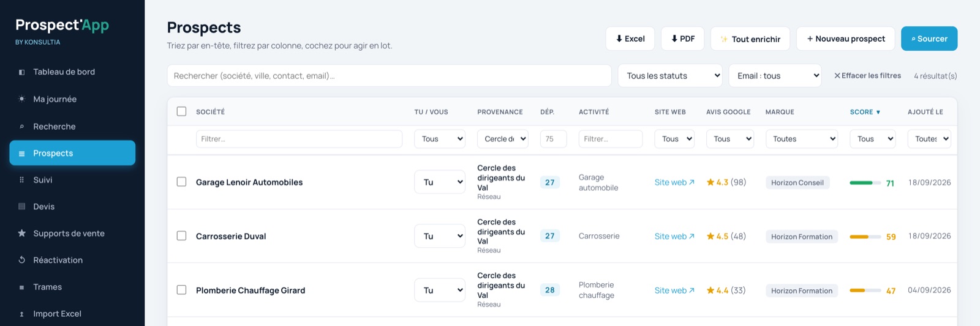980x326 pixels.
Task: Click the score bar for Carrosserie Duval (59)
Action: 865,237
